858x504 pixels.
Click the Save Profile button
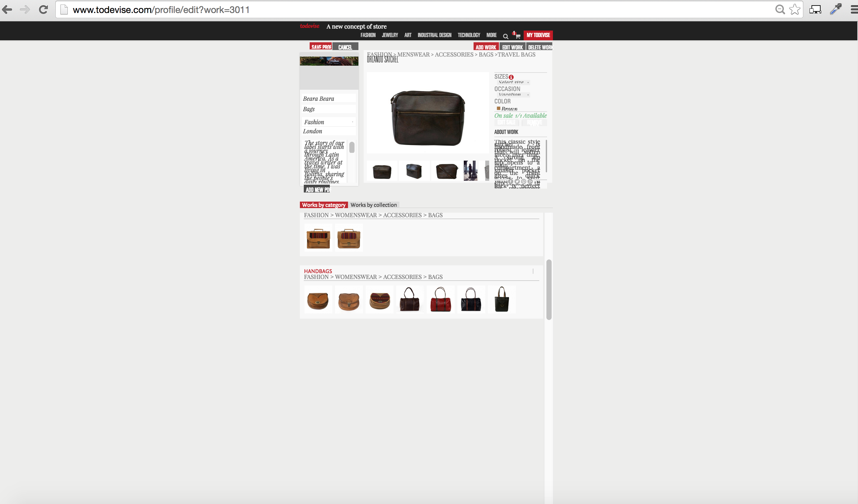tap(321, 46)
